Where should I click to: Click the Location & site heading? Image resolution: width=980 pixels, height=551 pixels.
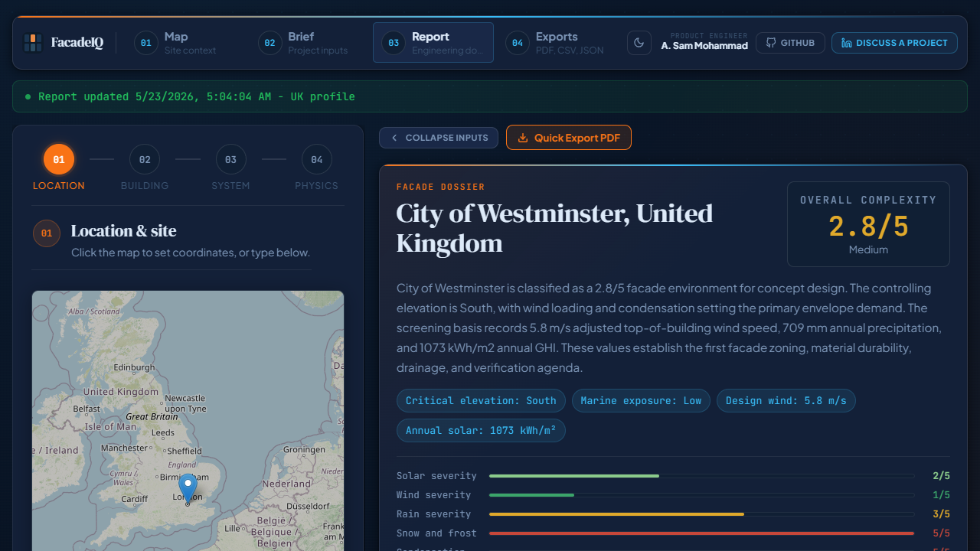123,231
